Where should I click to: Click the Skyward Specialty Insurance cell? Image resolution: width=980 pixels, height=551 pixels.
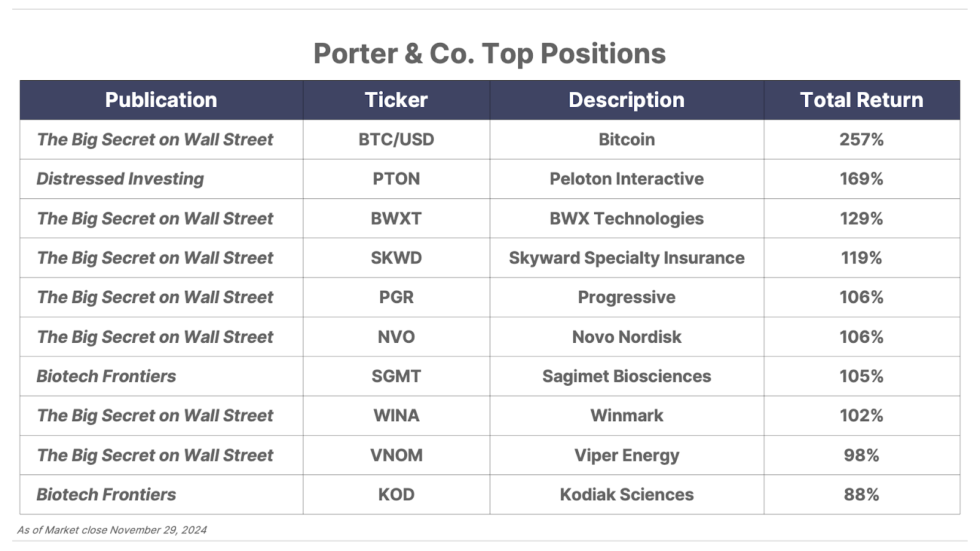point(627,258)
